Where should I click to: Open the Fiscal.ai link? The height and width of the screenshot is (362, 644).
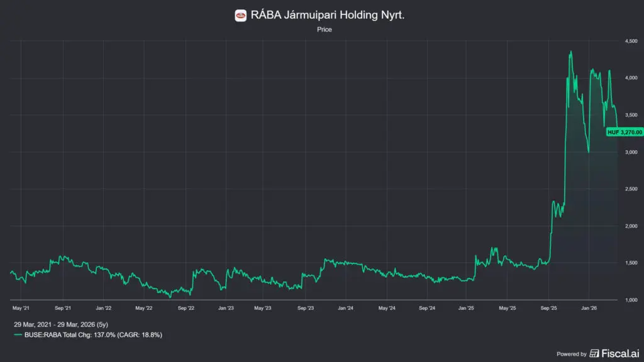click(614, 353)
